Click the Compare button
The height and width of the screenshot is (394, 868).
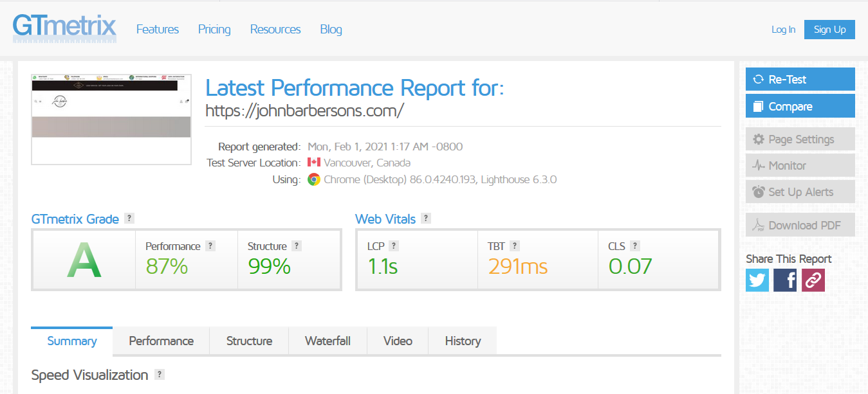[800, 106]
